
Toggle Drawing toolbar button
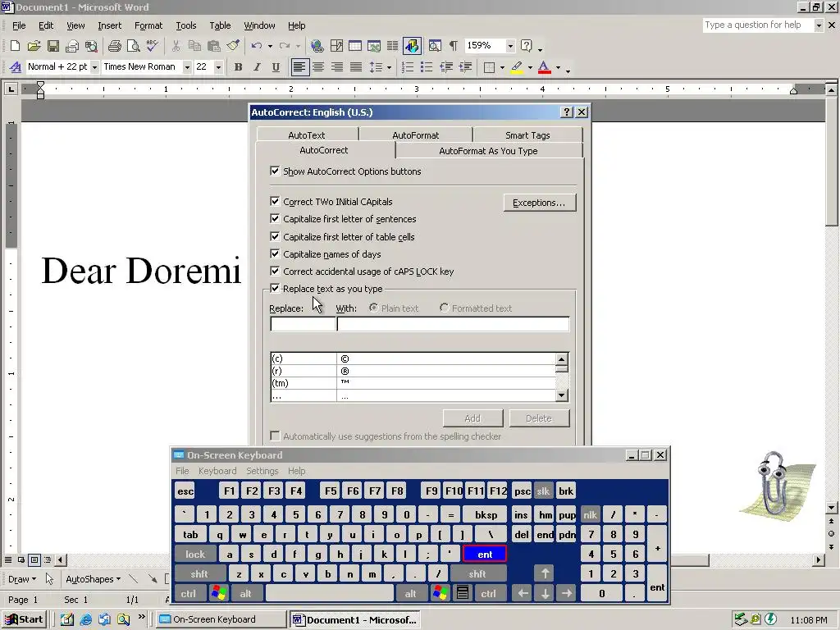(412, 46)
